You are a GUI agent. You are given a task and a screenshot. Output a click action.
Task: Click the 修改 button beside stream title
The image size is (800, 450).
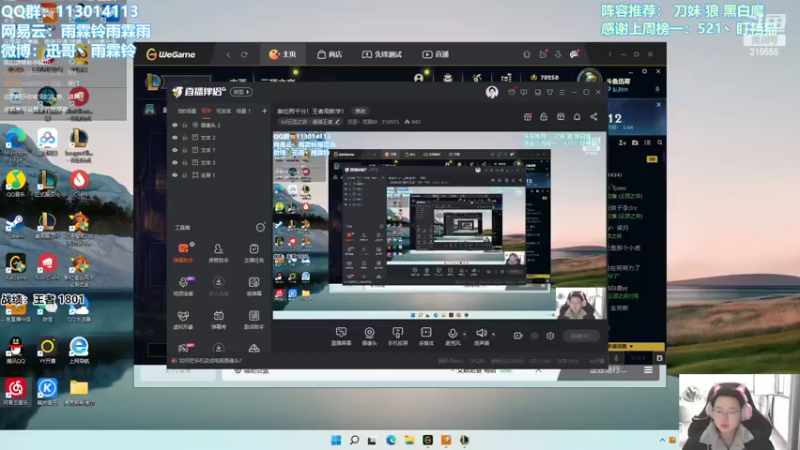[361, 111]
